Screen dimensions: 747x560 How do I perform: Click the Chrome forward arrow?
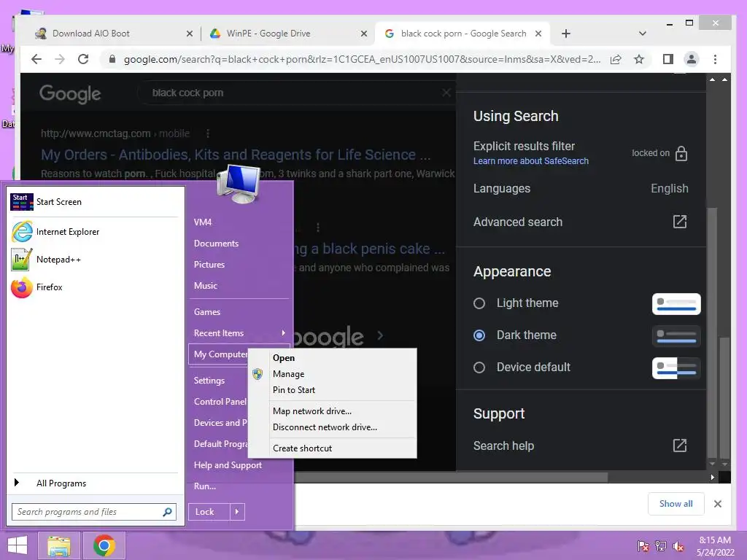click(60, 59)
